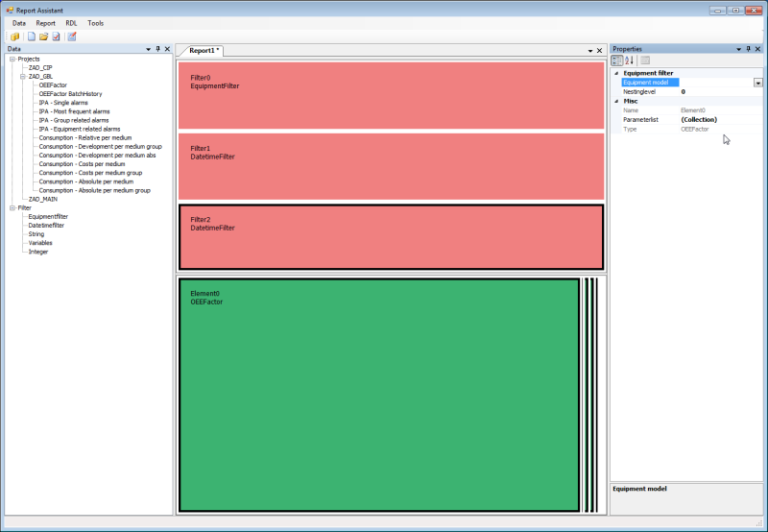
Task: Select the Report1 tab
Action: click(x=204, y=51)
